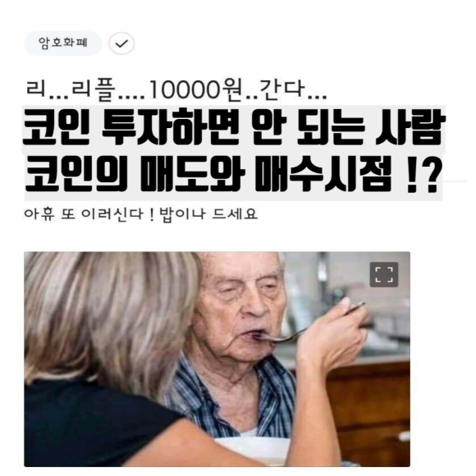Click the phrase 밥이나 드세요
This screenshot has width=476, height=476.
pos(208,214)
